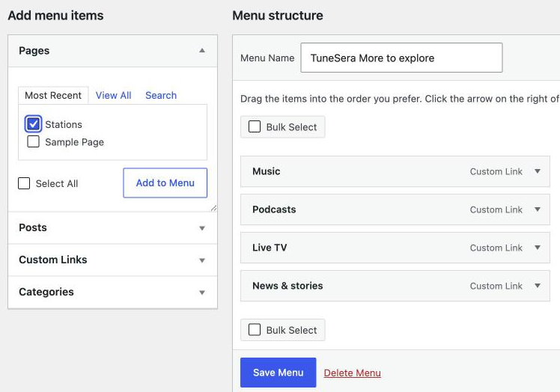Click the Pages panel heading
Image resolution: width=560 pixels, height=392 pixels.
pos(34,51)
